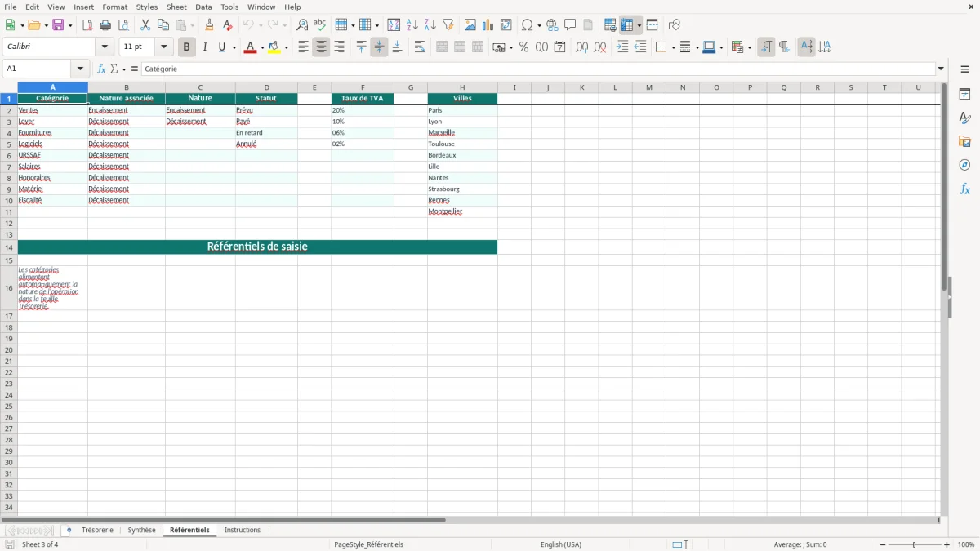This screenshot has width=980, height=551.
Task: Open the sidebar Gallery panel
Action: click(x=964, y=141)
